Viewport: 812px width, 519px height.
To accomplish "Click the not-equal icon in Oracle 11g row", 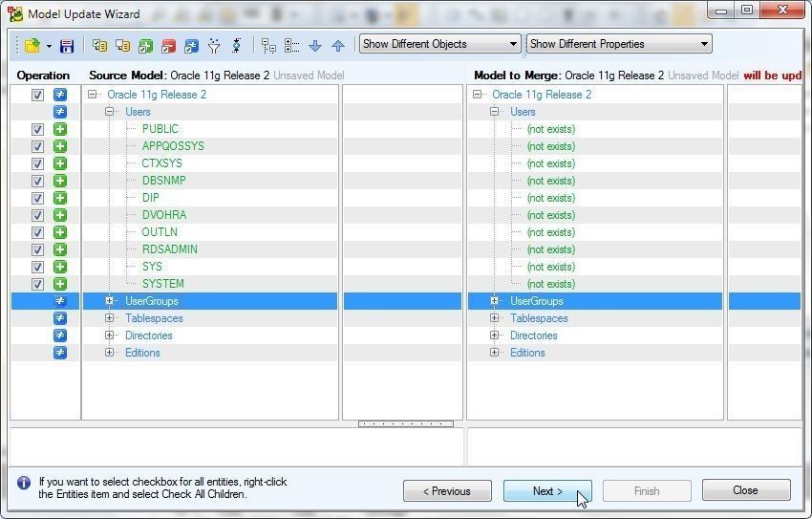I will pyautogui.click(x=60, y=95).
